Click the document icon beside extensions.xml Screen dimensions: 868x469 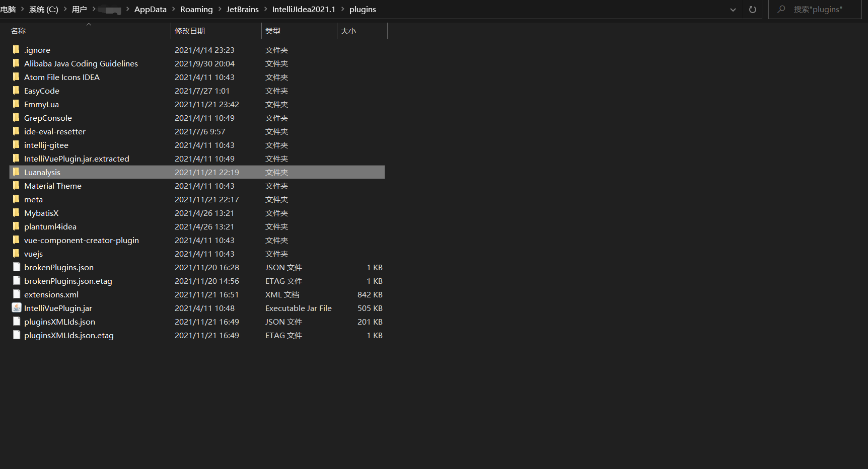coord(17,294)
